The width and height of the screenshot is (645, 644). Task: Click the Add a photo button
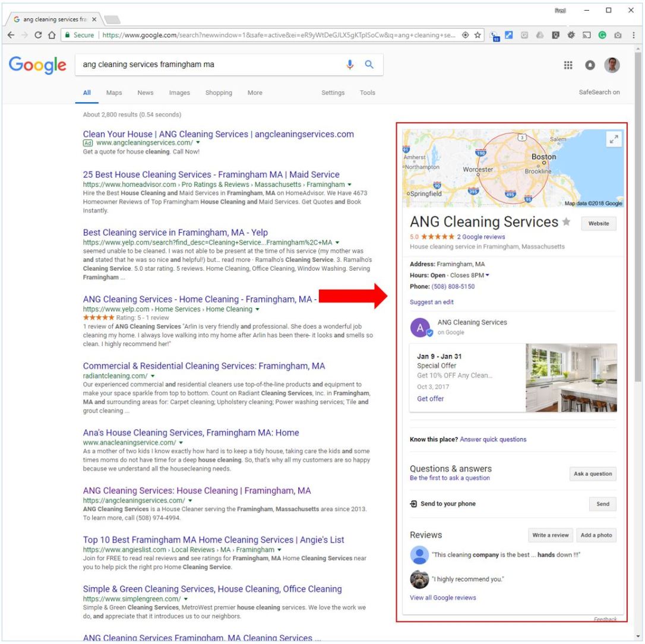(596, 535)
